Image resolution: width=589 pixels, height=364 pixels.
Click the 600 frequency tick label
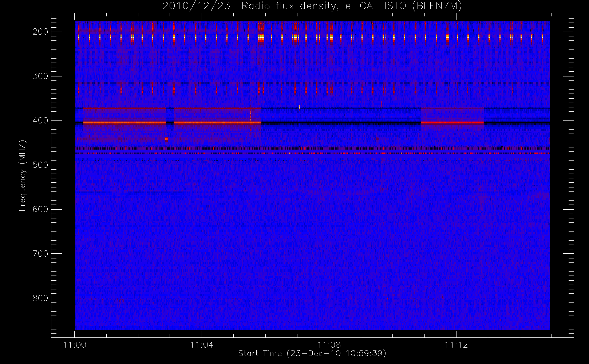tap(40, 209)
